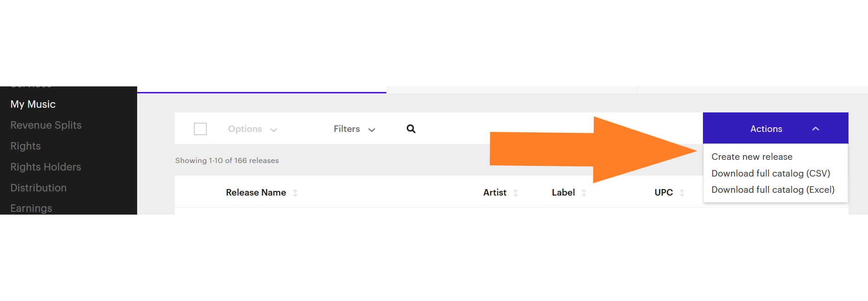This screenshot has height=301, width=868.
Task: Toggle the select-all releases checkbox
Action: pos(200,129)
